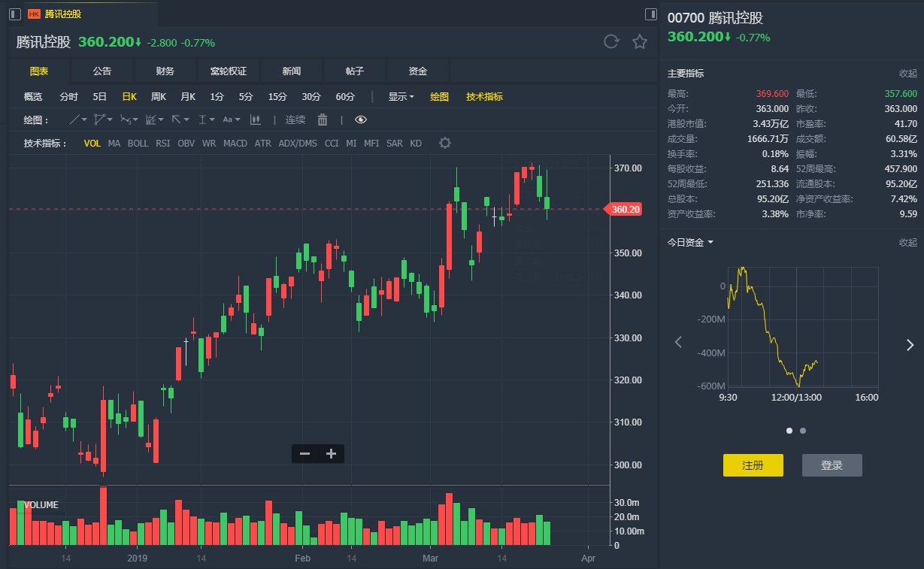Open the 显示 display dropdown
Screen dimensions: 924x569
coord(401,96)
